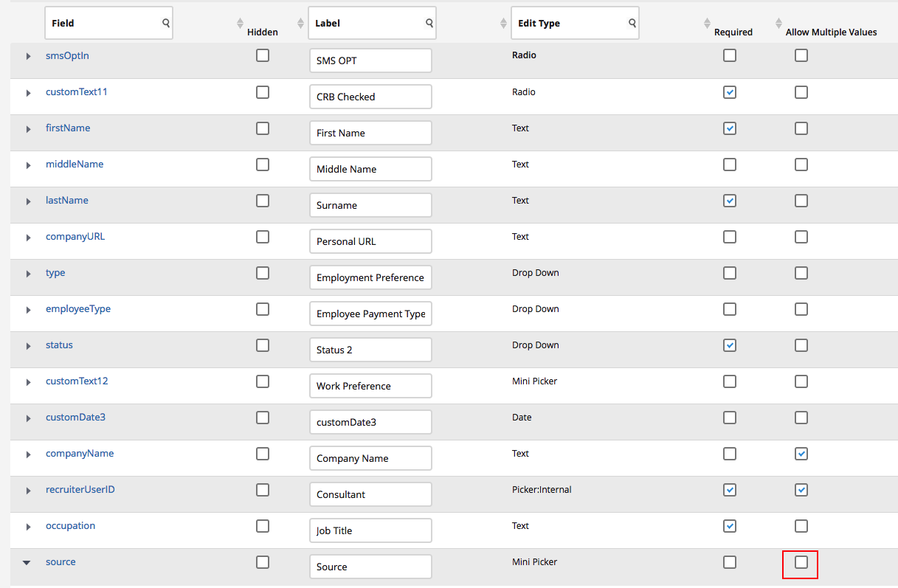The height and width of the screenshot is (588, 898).
Task: Click the search icon in Edit Type filter
Action: coord(632,24)
